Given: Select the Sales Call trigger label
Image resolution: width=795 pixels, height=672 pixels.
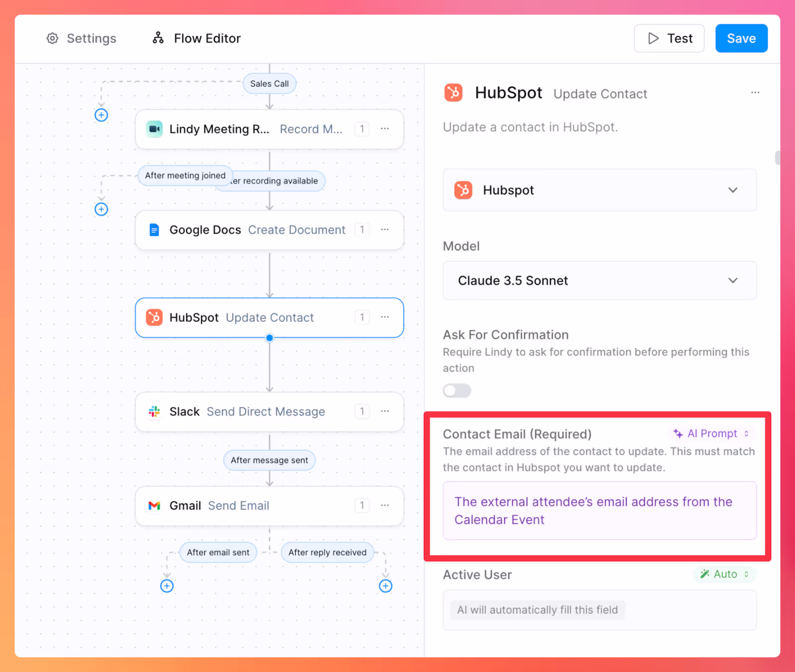Looking at the screenshot, I should tap(269, 83).
